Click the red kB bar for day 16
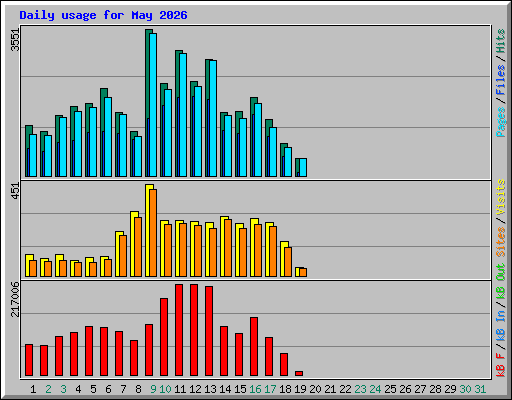This screenshot has height=400, width=512. click(254, 347)
